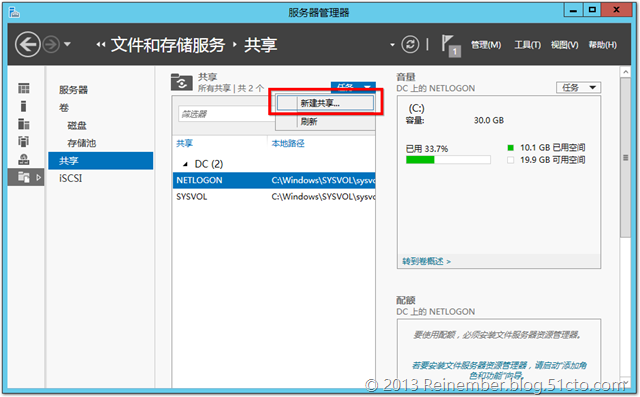This screenshot has width=640, height=397.
Task: Close the Server Manager window
Action: point(617,10)
